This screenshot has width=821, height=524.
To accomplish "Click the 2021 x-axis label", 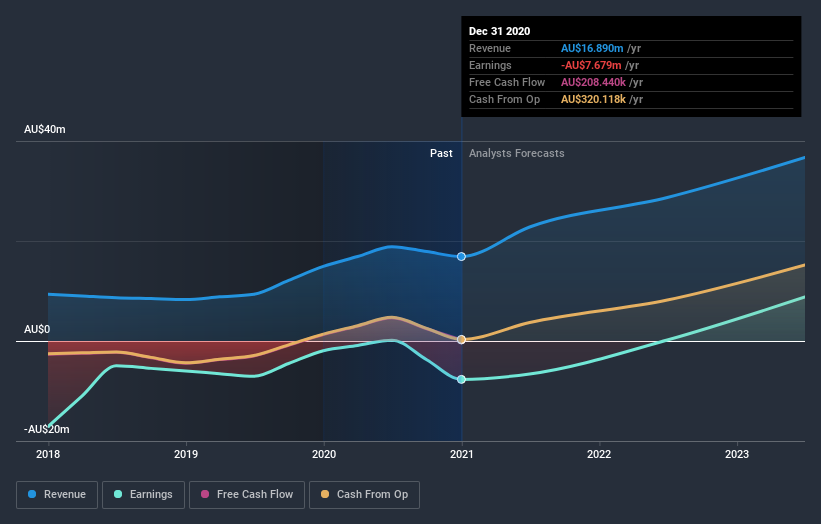I will (461, 454).
